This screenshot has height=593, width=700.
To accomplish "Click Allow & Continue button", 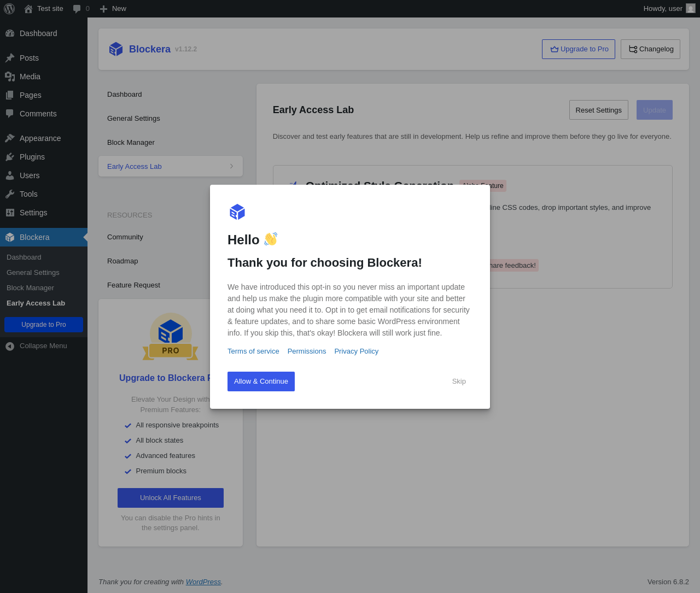I will pyautogui.click(x=261, y=381).
